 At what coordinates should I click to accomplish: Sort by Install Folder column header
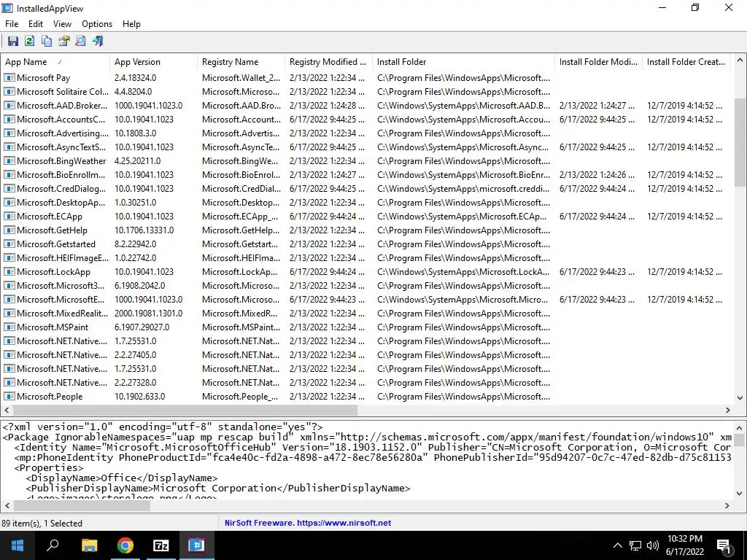463,62
